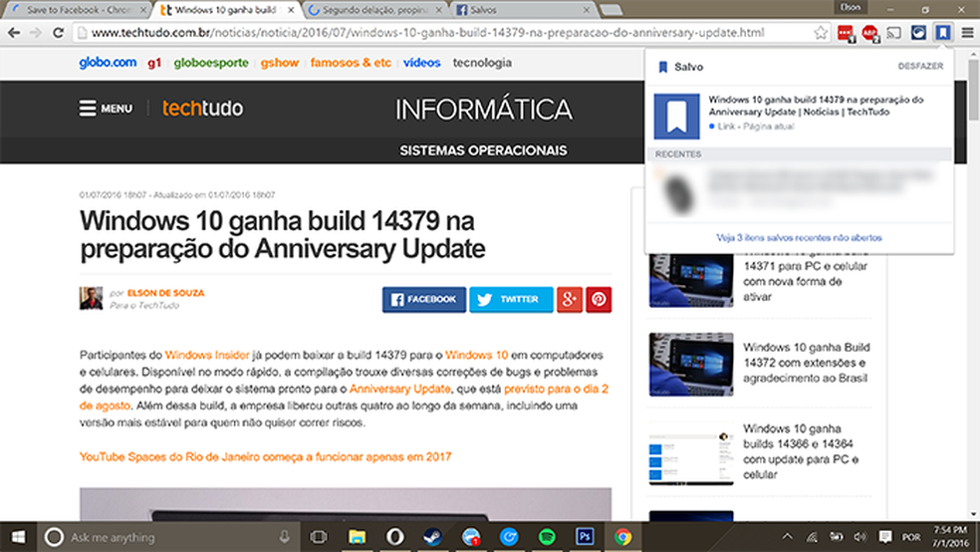The width and height of the screenshot is (980, 552).
Task: Click the Elson Chrome profile button
Action: click(850, 7)
